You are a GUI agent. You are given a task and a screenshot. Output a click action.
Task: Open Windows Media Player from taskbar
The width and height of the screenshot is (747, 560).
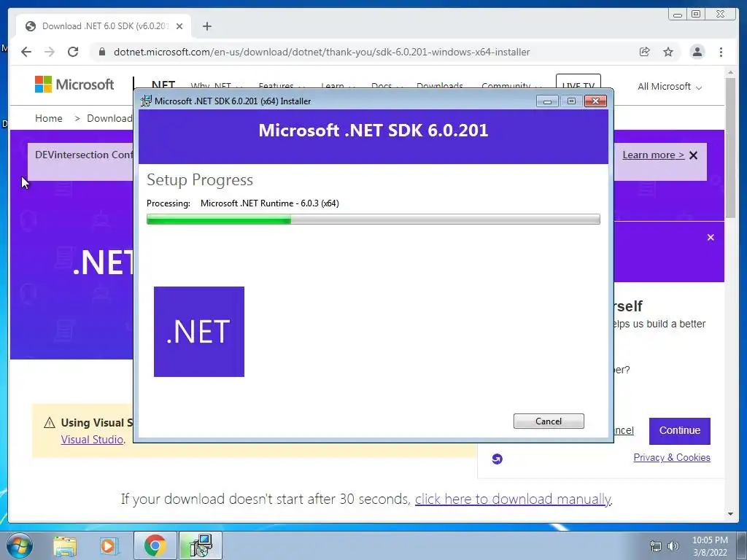coord(108,545)
